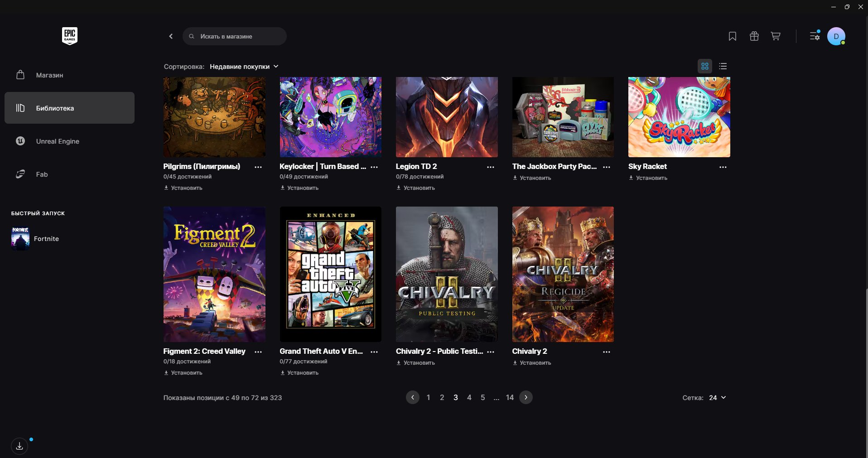Go to page 5
This screenshot has height=458, width=868.
(x=483, y=398)
